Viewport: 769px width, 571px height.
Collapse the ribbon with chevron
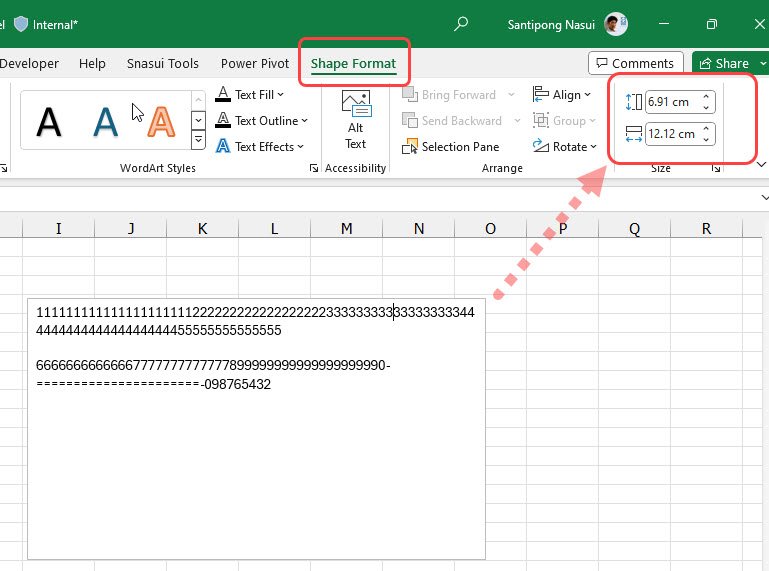pyautogui.click(x=760, y=165)
